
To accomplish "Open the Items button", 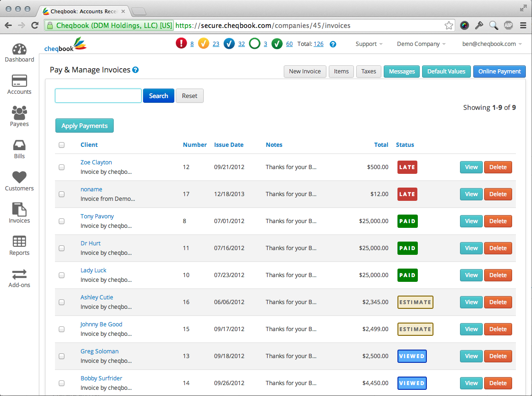I will tap(341, 72).
